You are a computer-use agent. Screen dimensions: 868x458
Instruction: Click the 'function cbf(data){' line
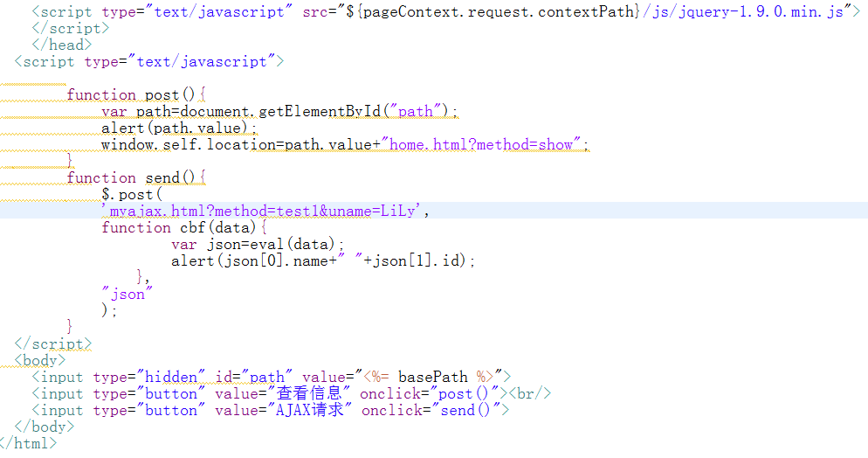tap(184, 227)
